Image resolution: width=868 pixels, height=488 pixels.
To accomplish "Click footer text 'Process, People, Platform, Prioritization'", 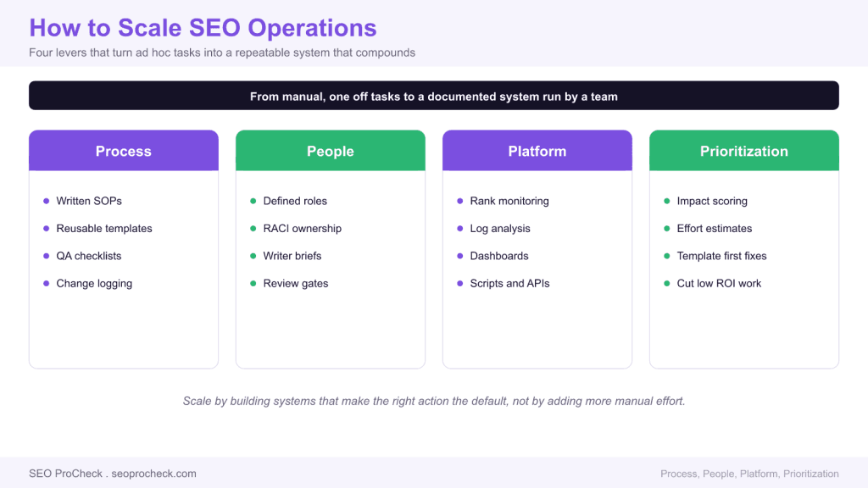I will click(x=749, y=474).
